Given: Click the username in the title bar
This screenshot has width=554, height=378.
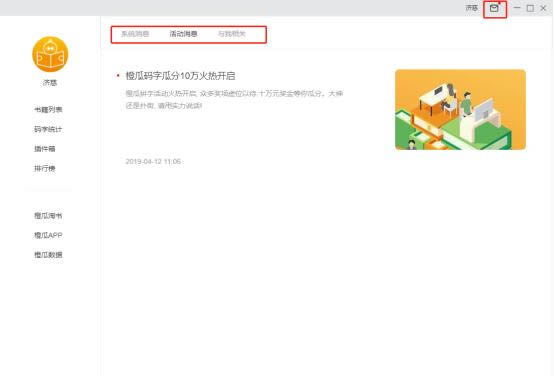Looking at the screenshot, I should [472, 8].
